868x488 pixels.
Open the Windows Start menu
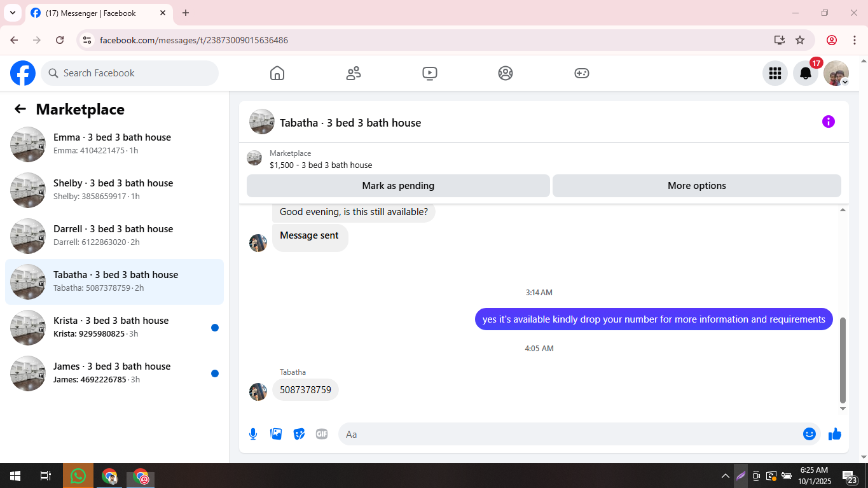15,476
